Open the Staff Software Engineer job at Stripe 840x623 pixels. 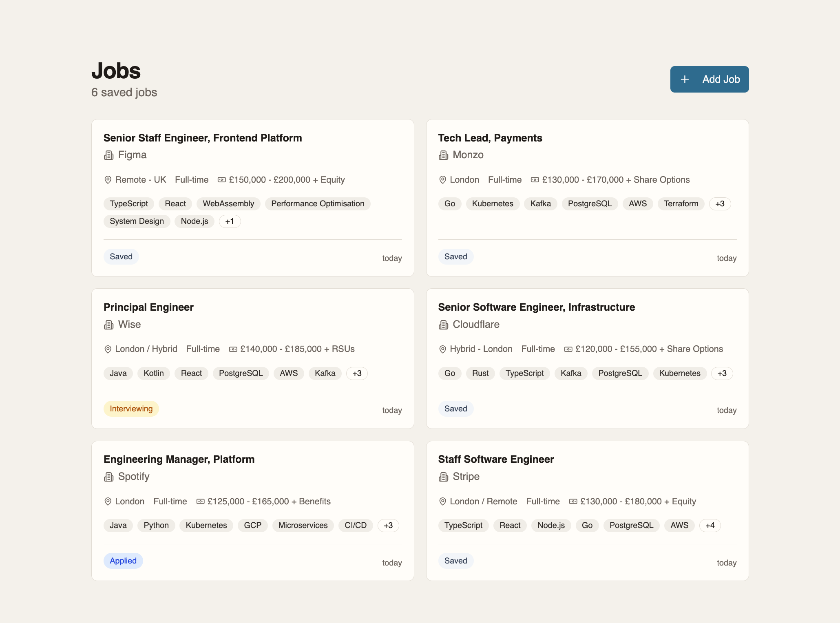496,459
